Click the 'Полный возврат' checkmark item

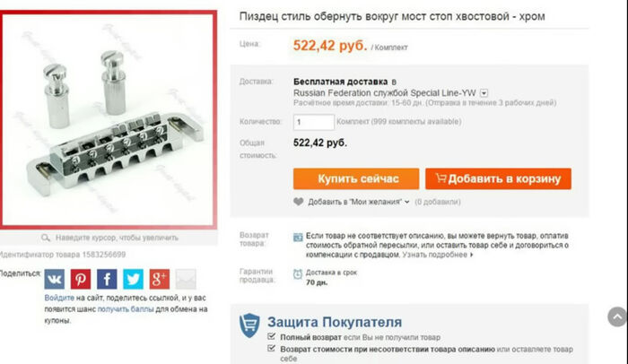pos(353,337)
